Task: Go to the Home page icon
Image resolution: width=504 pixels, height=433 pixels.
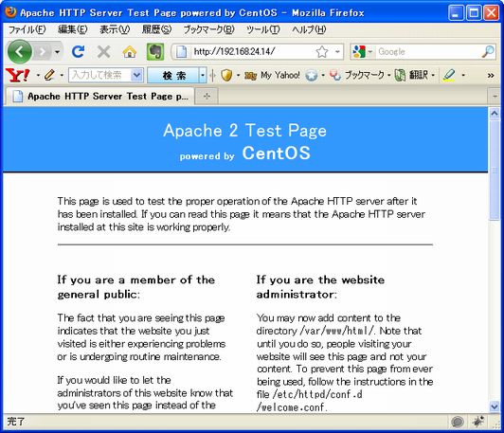Action: pyautogui.click(x=129, y=51)
